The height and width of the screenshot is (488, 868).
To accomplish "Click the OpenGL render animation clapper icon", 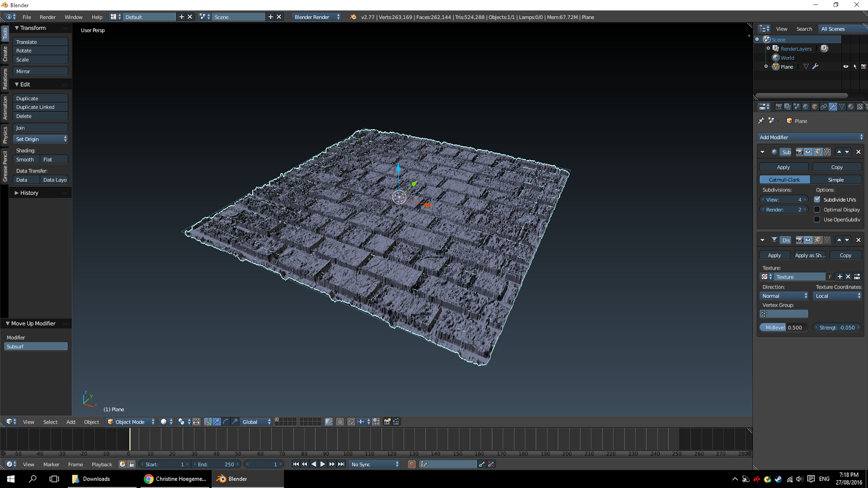I will coord(396,422).
